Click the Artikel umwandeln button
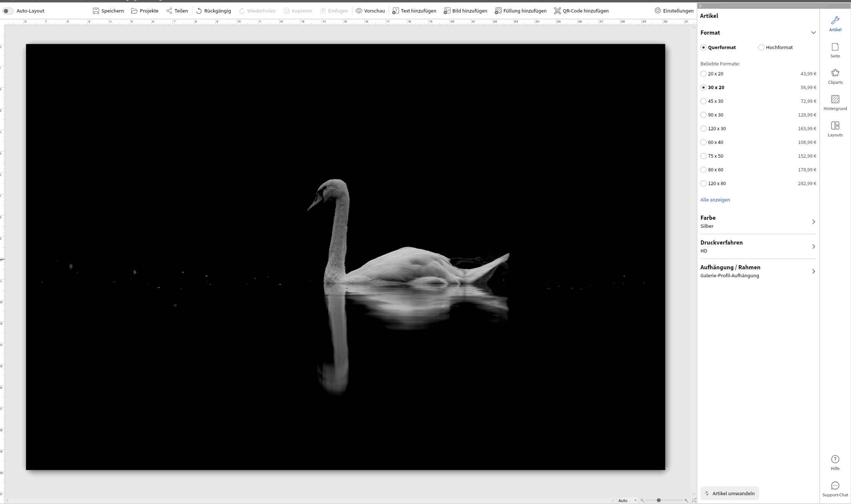The height and width of the screenshot is (504, 851). [729, 493]
